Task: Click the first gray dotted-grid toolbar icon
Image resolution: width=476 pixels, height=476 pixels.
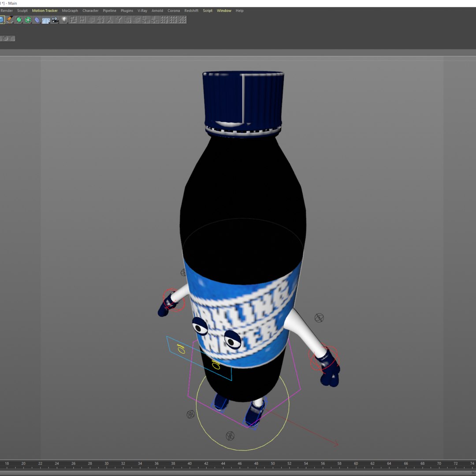Action: [x=164, y=20]
